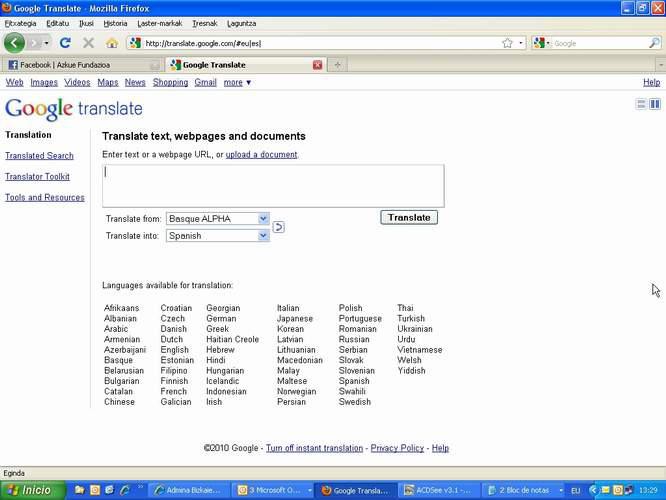The width and height of the screenshot is (666, 500).
Task: Click the forward navigation arrow
Action: point(35,43)
